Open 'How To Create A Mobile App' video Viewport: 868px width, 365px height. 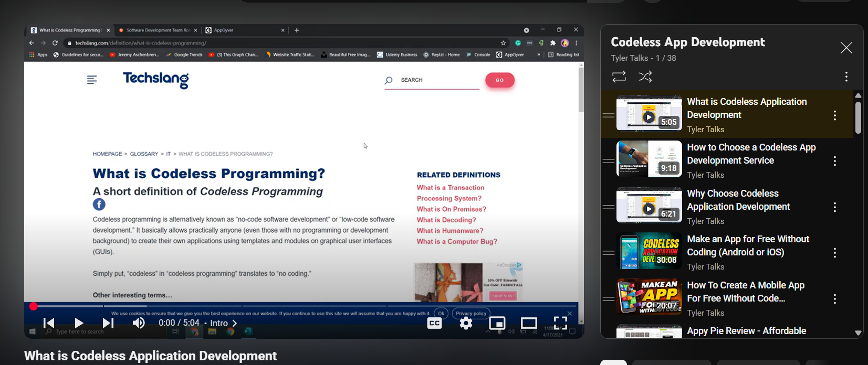coord(745,292)
